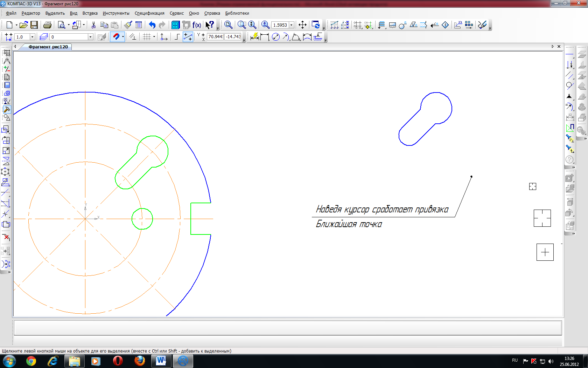Toggle orthogonal drawing mode

[177, 37]
